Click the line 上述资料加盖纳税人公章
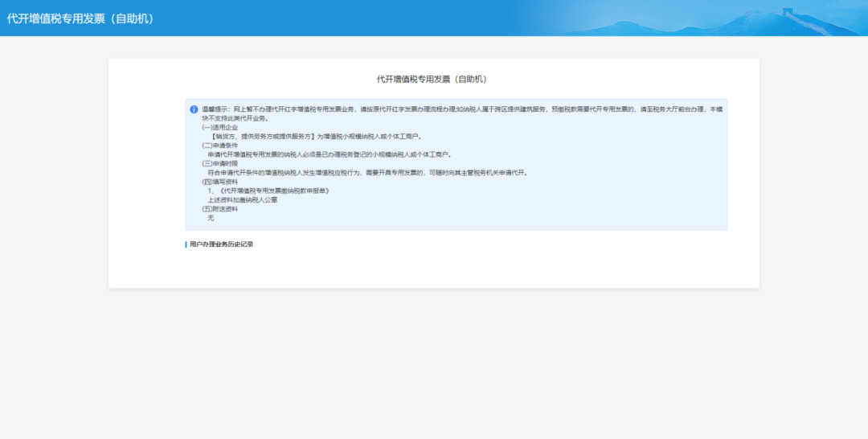 (x=243, y=200)
